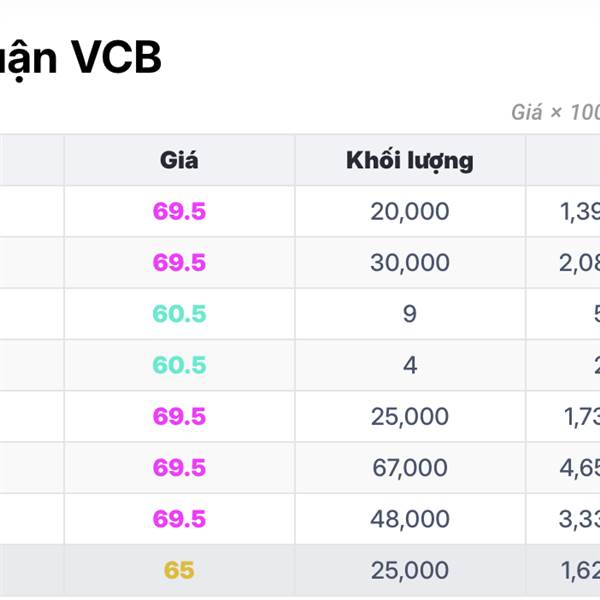600x600 pixels.
Task: Select the 69.5 price beside volume 25,000
Action: pos(179,417)
